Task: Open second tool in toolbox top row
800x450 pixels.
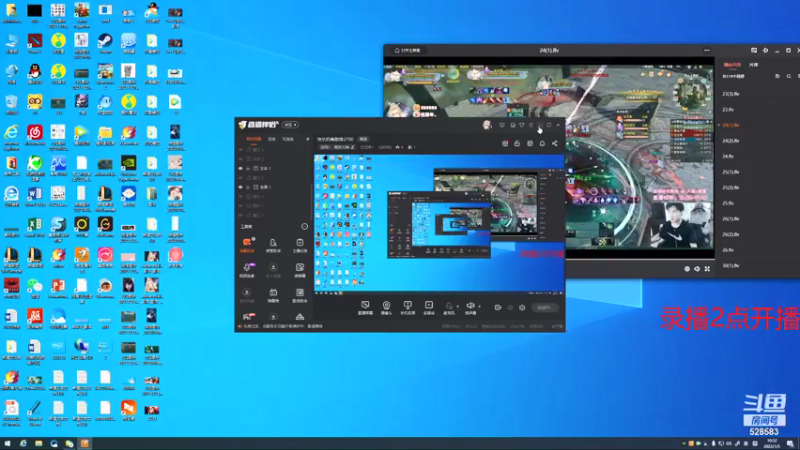Action: (273, 245)
